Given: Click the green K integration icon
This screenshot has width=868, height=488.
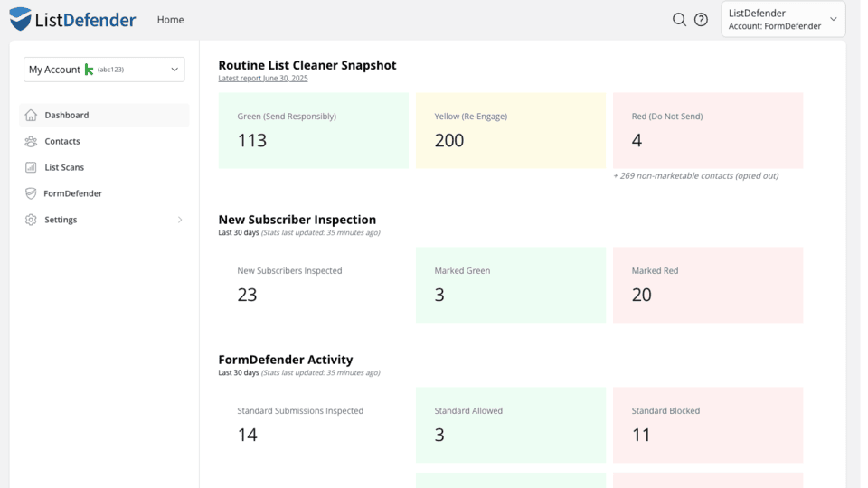Looking at the screenshot, I should click(x=89, y=70).
